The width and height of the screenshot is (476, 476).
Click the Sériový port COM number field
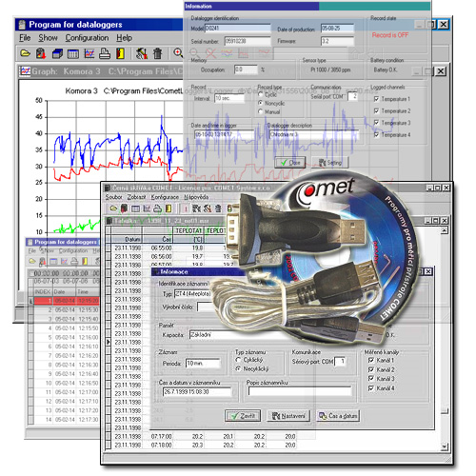[340, 362]
